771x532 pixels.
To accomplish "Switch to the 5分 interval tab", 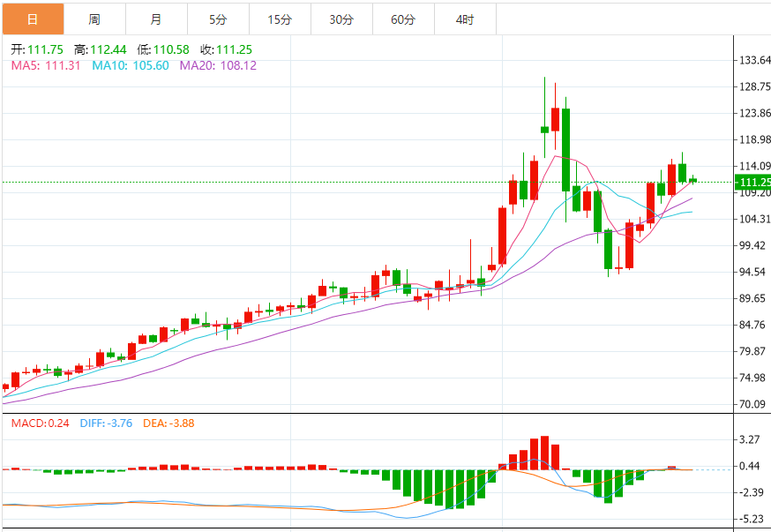I will (x=218, y=19).
